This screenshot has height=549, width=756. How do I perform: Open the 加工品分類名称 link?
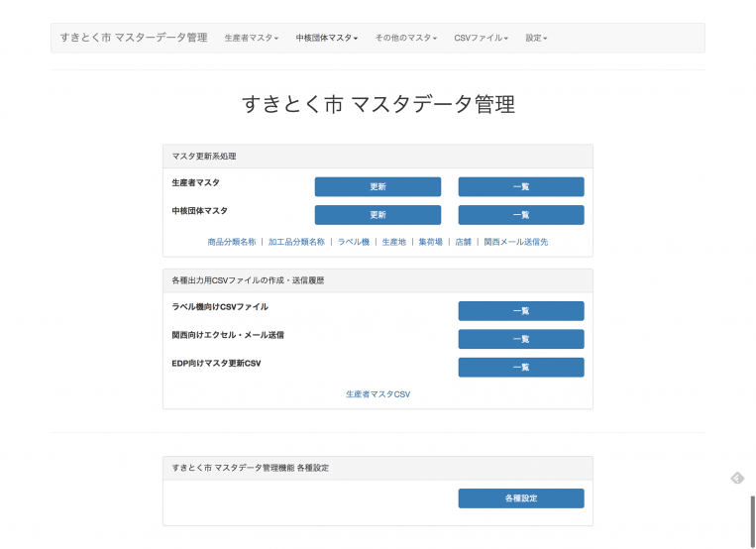[296, 242]
